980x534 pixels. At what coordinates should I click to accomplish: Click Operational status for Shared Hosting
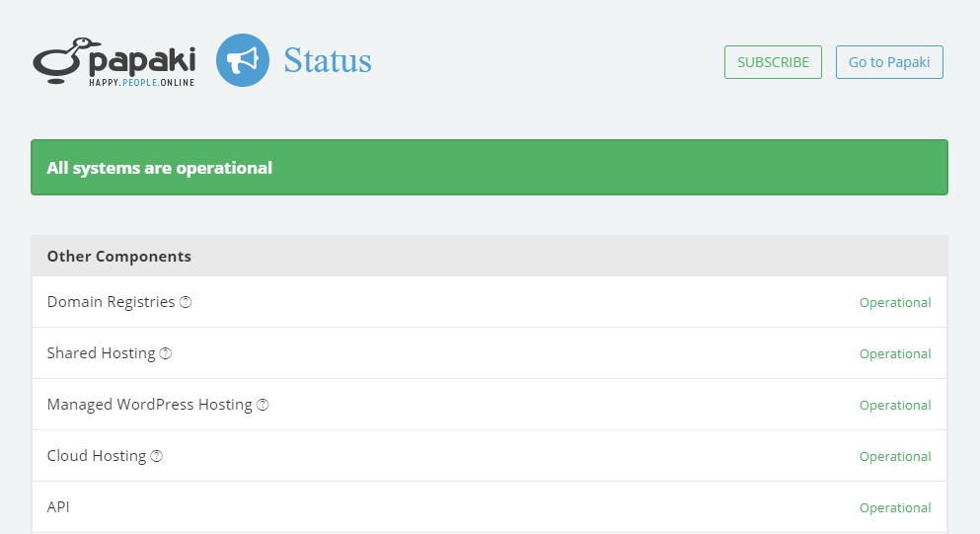[x=895, y=354]
